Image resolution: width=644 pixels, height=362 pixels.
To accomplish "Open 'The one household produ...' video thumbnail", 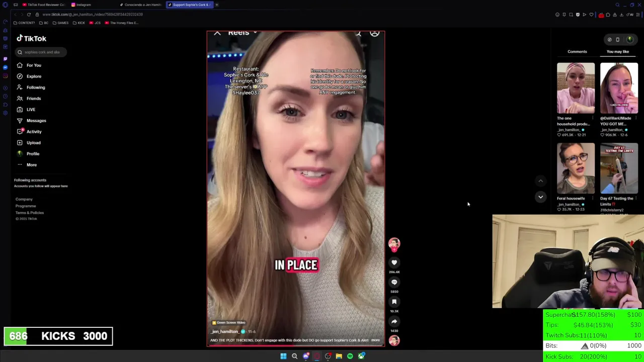I will click(x=576, y=88).
